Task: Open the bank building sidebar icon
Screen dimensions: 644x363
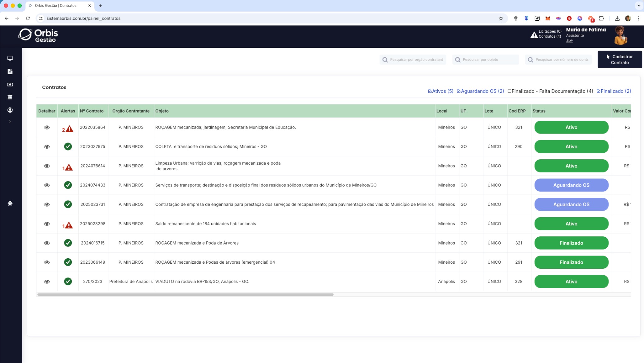Action: 10,97
